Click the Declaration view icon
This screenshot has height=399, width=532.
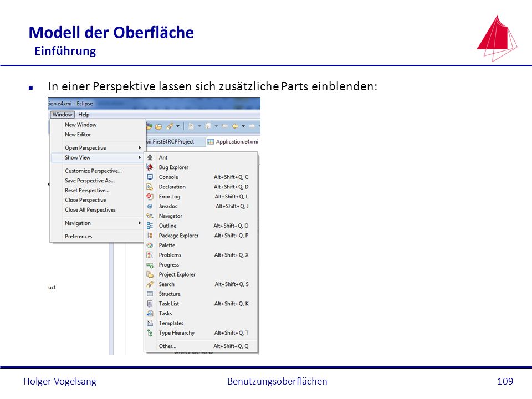coord(150,187)
